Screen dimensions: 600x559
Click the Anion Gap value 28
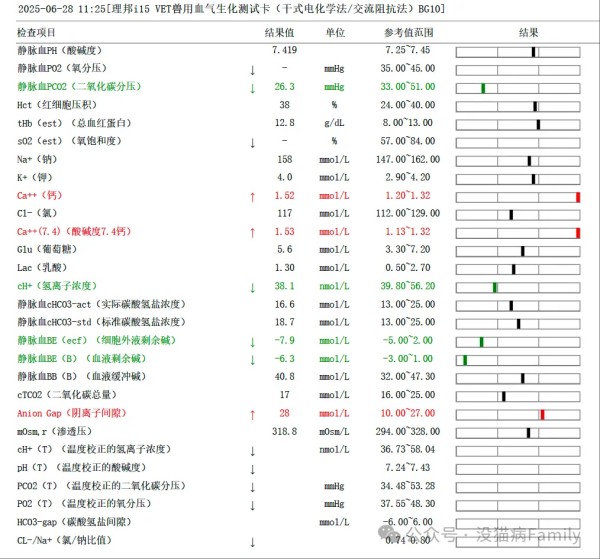pos(284,413)
